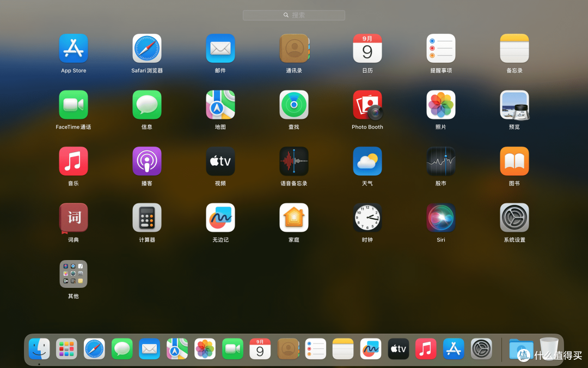Open App Store from the Dock
The image size is (588, 368).
pos(454,349)
